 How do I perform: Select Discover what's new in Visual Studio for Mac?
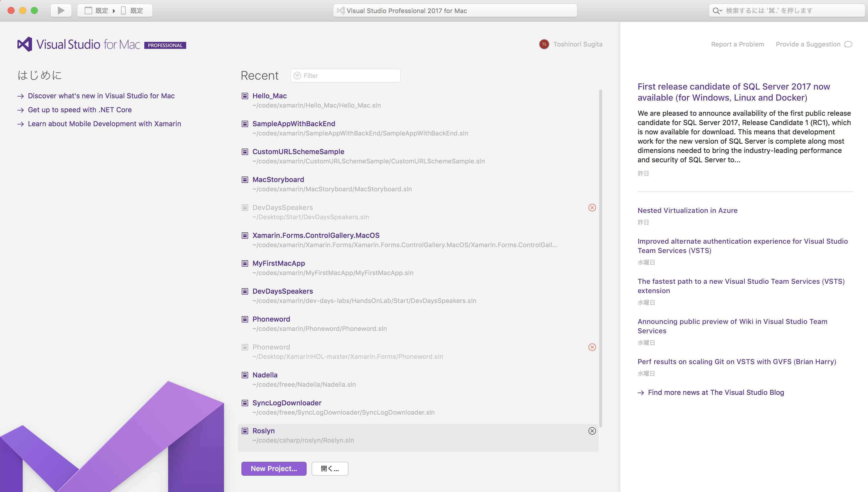click(x=102, y=95)
